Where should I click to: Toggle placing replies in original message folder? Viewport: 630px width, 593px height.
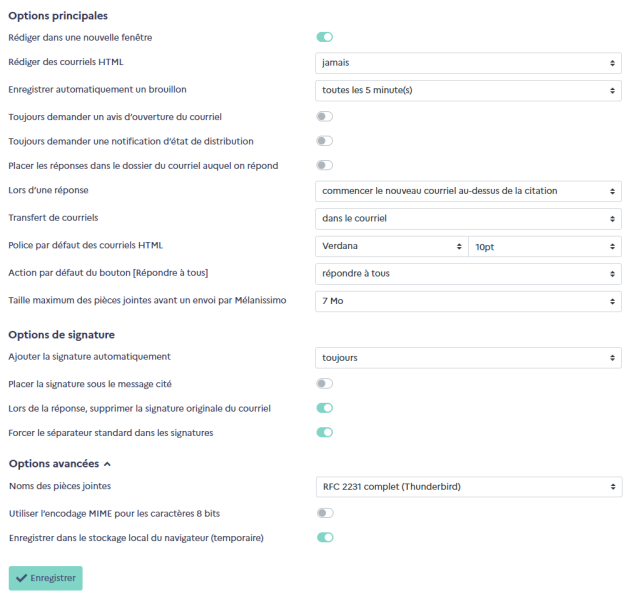point(325,166)
